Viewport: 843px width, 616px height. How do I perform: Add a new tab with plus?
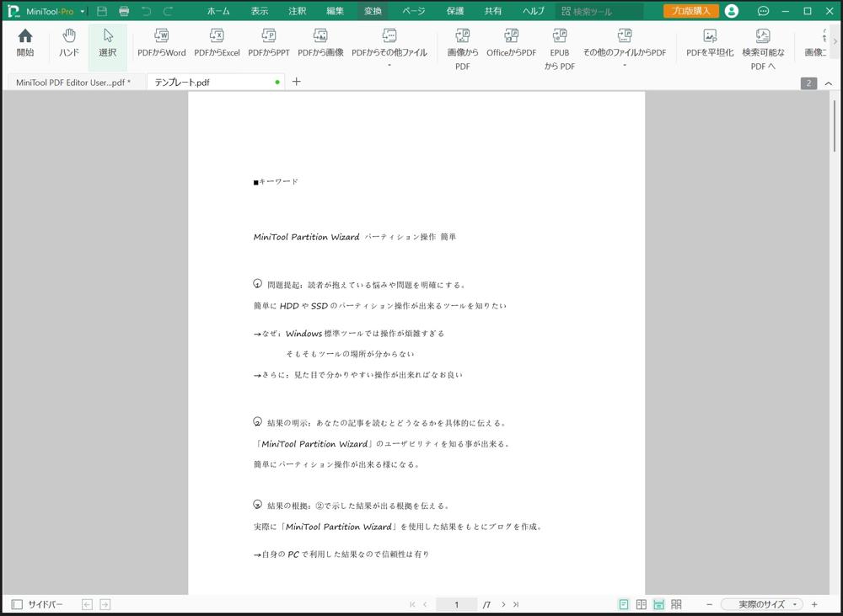[296, 82]
